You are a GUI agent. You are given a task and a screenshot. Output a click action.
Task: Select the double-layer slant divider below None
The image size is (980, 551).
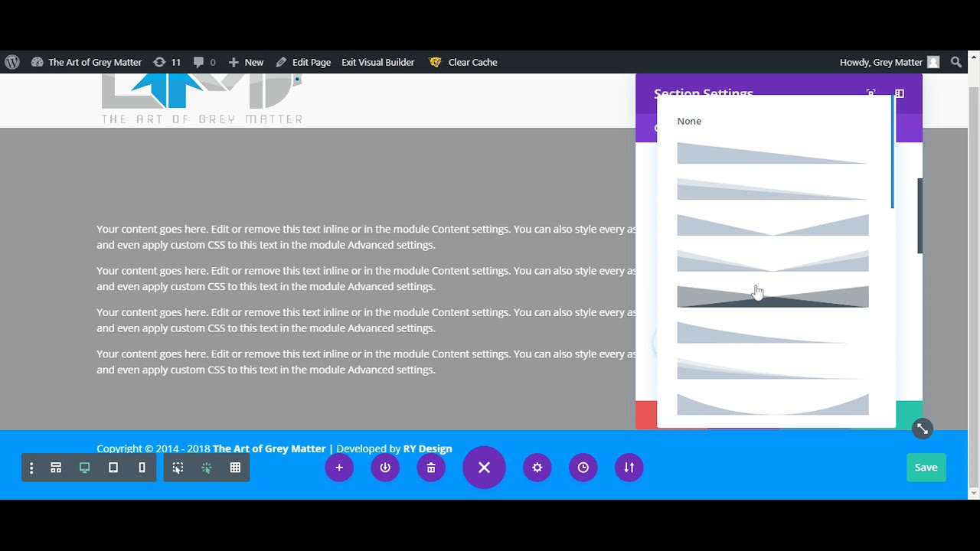pos(773,189)
